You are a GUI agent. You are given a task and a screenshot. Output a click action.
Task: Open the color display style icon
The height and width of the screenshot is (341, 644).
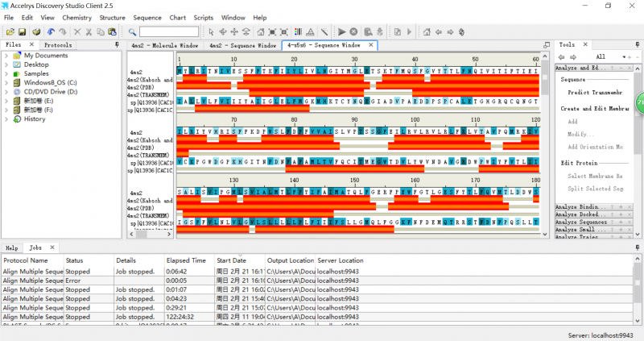tap(299, 31)
